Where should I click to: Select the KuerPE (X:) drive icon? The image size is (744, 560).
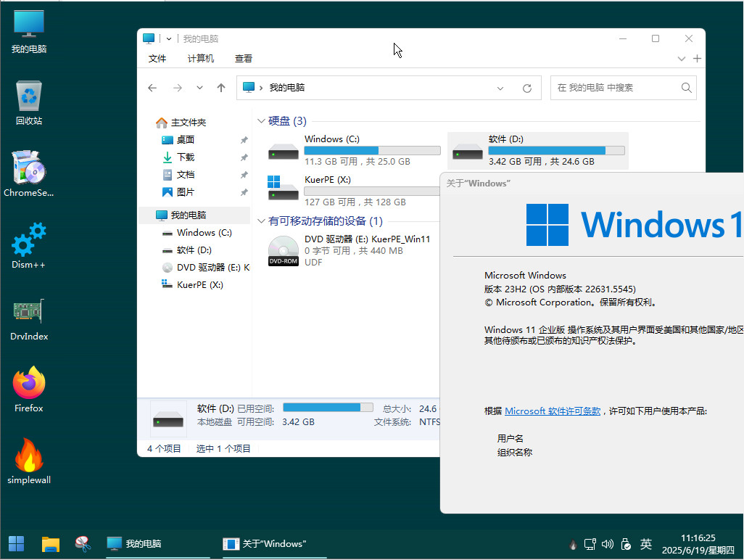click(284, 188)
